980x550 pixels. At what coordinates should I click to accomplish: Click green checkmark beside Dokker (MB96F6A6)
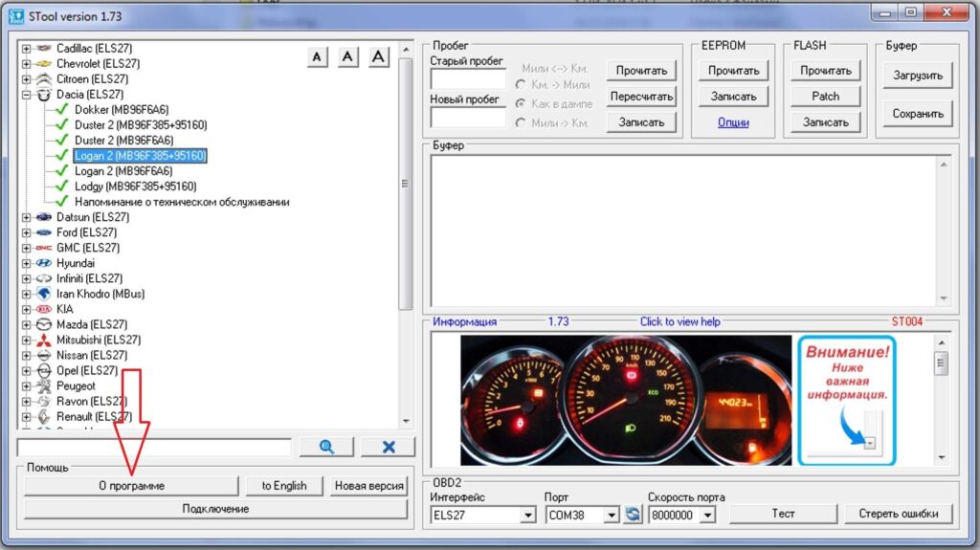click(x=61, y=109)
